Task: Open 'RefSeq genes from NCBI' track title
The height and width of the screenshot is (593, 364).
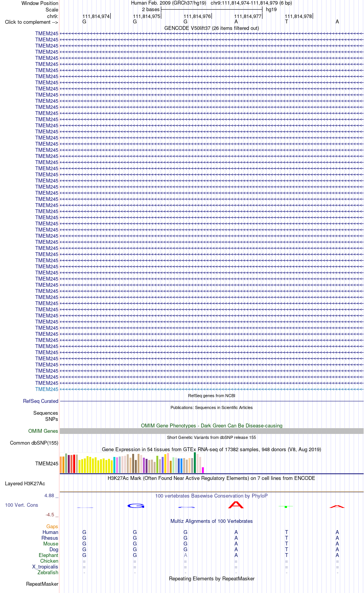Action: (212, 396)
